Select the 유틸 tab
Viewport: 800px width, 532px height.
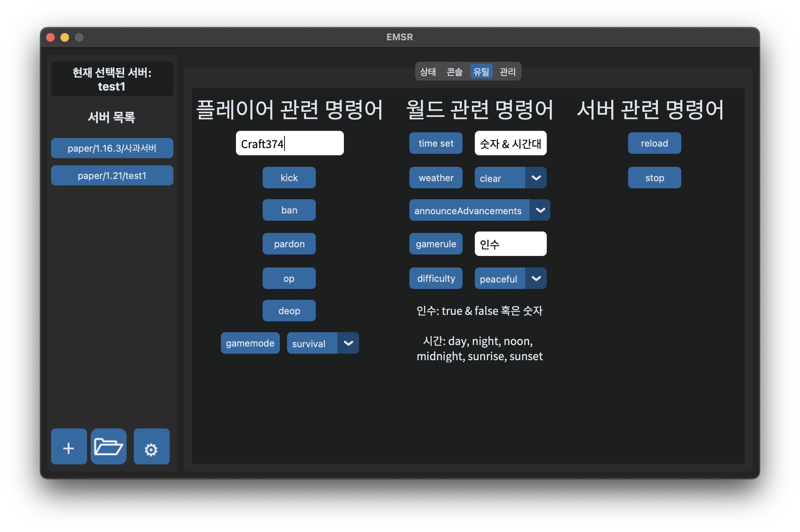tap(481, 72)
